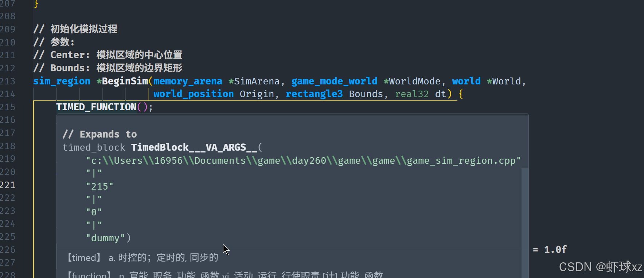The width and height of the screenshot is (644, 278).
Task: Click the opening brace after dt)
Action: (x=461, y=94)
